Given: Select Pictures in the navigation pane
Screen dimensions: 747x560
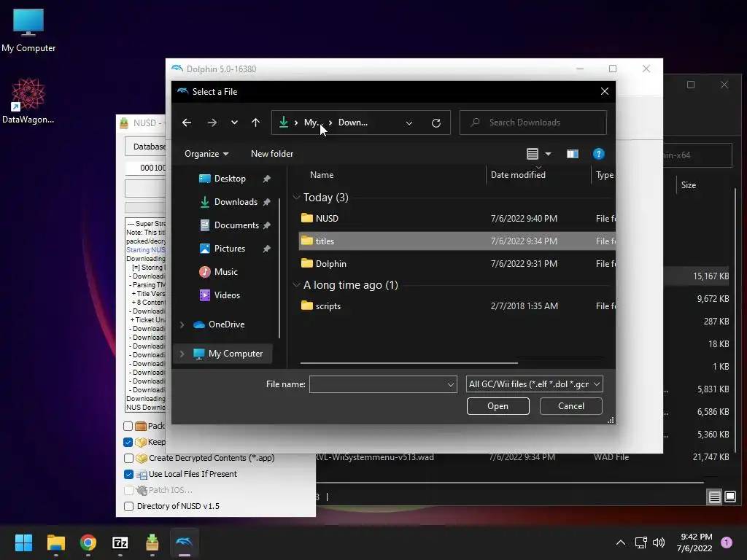Looking at the screenshot, I should pyautogui.click(x=229, y=249).
